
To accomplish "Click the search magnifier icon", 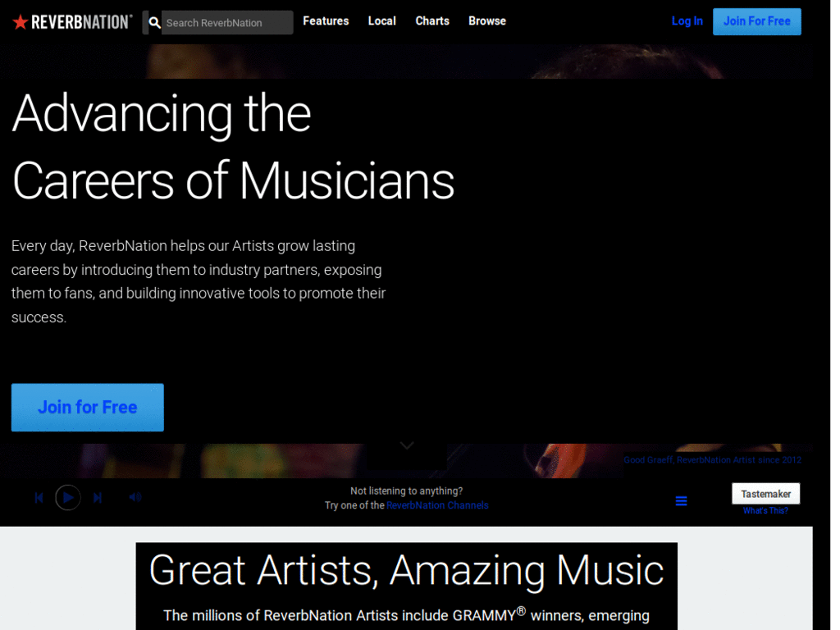I will tap(154, 22).
